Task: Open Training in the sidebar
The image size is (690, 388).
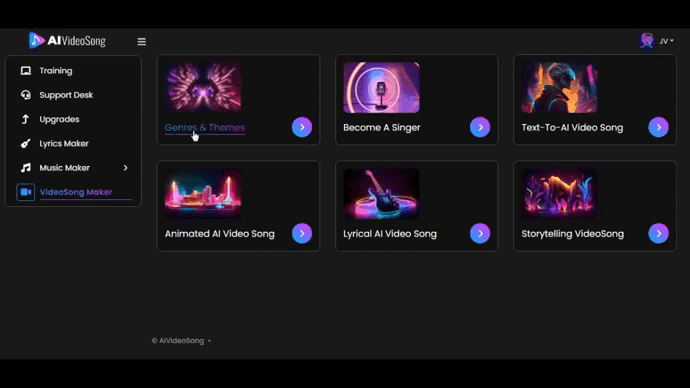Action: (x=56, y=70)
